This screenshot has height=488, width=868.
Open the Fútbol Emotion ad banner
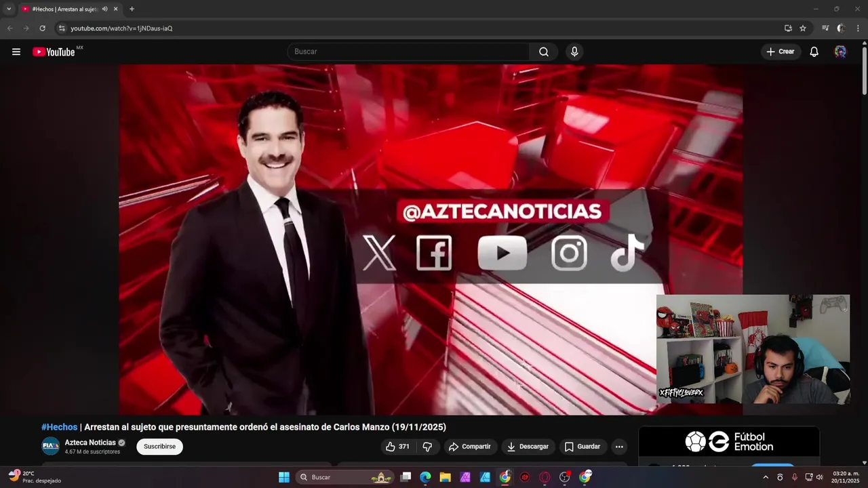coord(729,442)
